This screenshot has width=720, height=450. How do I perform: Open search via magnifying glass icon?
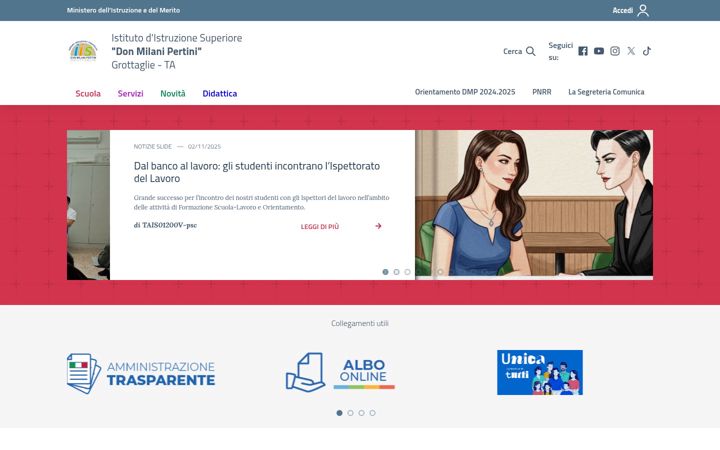[530, 51]
